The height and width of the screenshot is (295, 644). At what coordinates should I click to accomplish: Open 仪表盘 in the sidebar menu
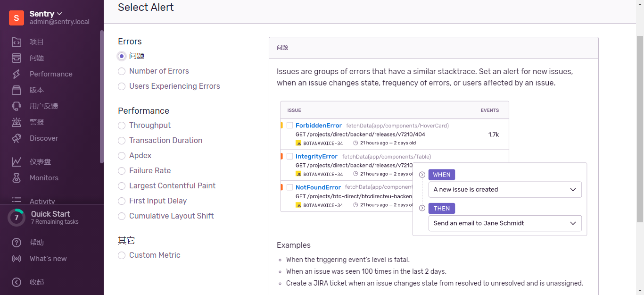click(40, 162)
